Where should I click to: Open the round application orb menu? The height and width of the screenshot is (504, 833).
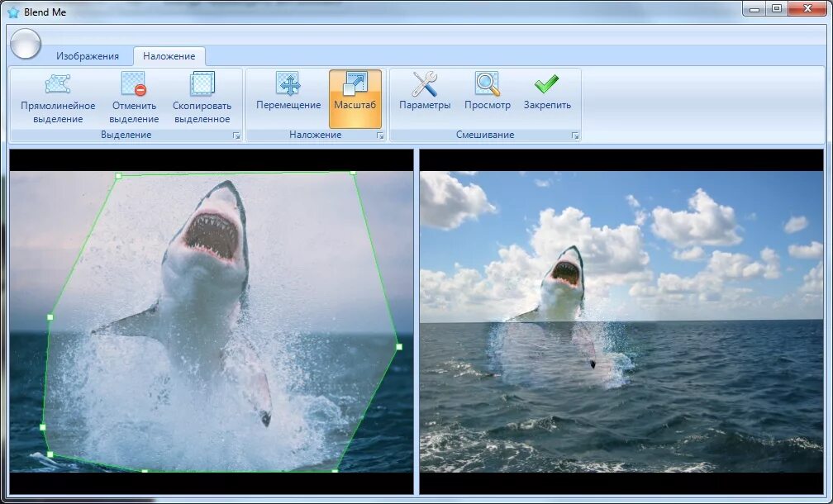(26, 44)
